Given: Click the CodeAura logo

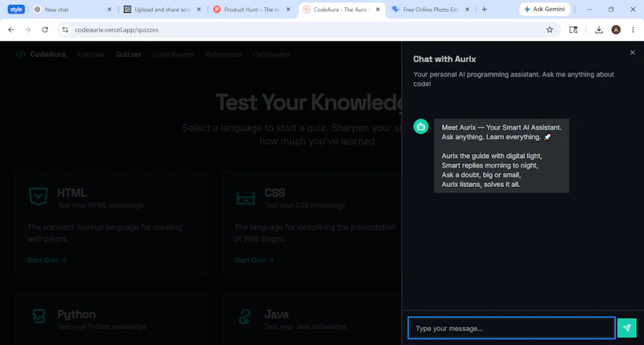Looking at the screenshot, I should pos(41,54).
